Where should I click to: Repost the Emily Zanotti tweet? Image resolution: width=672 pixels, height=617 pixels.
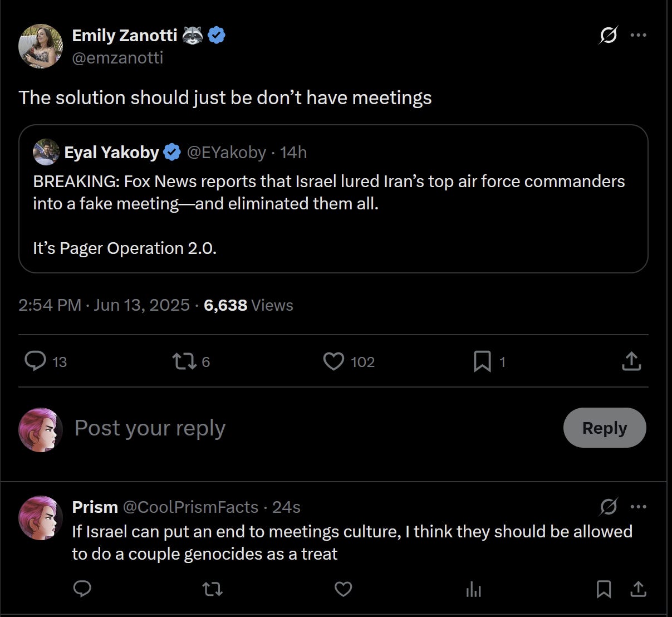(x=185, y=361)
